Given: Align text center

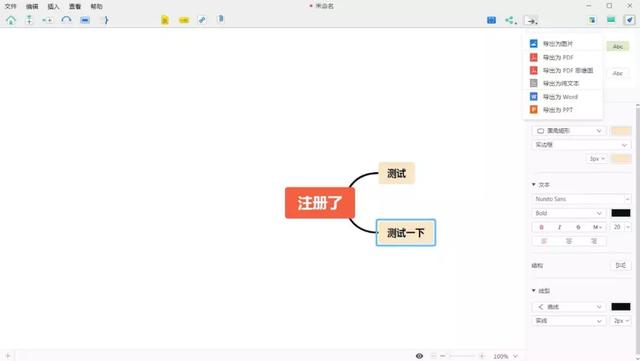Looking at the screenshot, I should [x=569, y=241].
